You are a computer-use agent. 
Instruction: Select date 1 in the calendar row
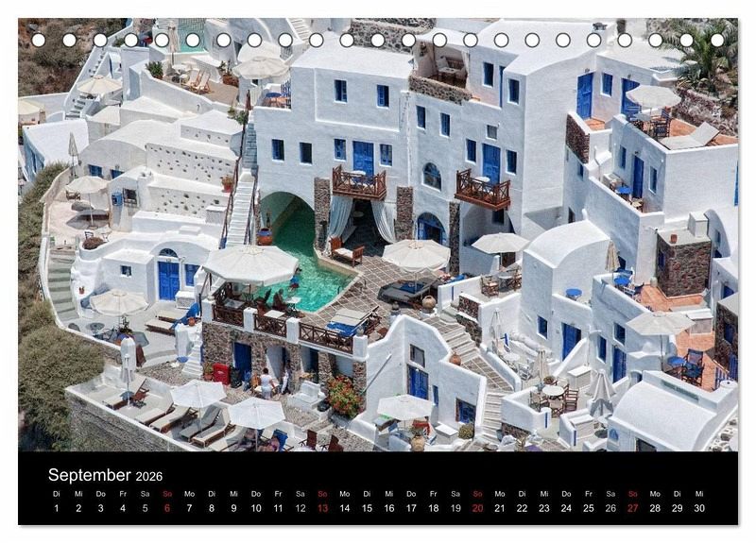(57, 508)
